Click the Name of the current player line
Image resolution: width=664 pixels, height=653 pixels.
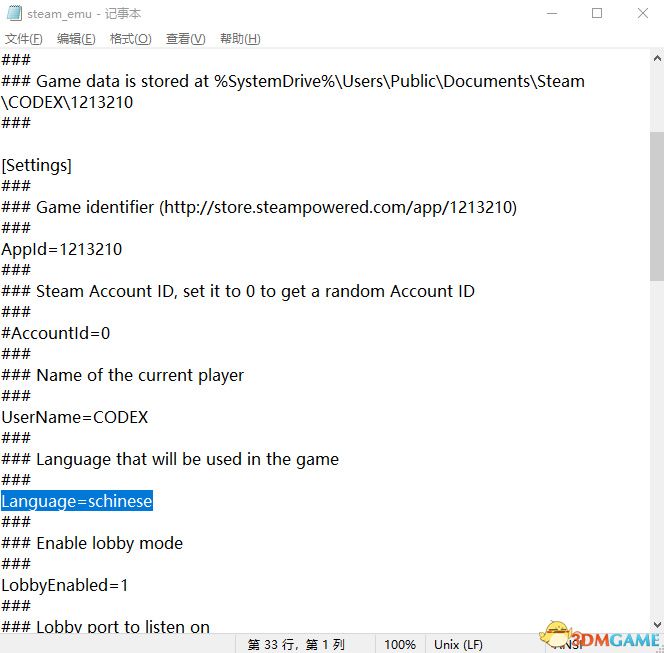coord(122,375)
